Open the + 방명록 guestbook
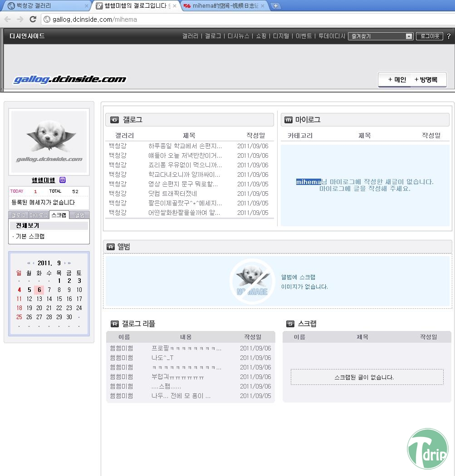This screenshot has height=476, width=455. point(426,80)
